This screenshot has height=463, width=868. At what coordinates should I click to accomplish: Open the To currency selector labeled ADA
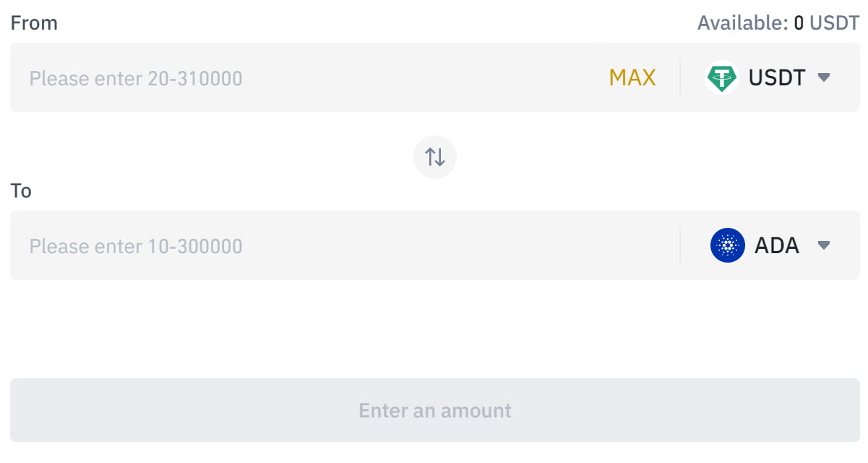[x=770, y=245]
